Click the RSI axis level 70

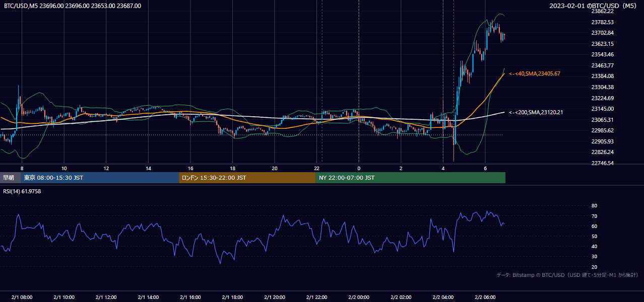[594, 216]
